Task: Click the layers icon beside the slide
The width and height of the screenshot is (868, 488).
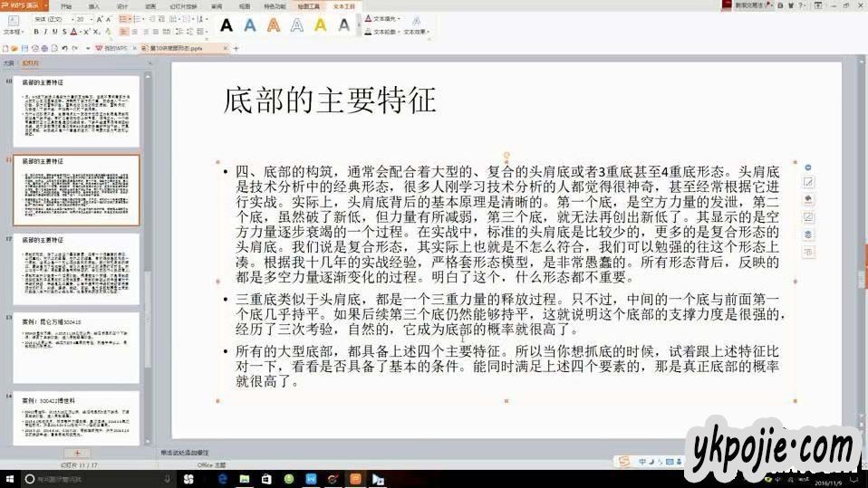Action: [809, 234]
